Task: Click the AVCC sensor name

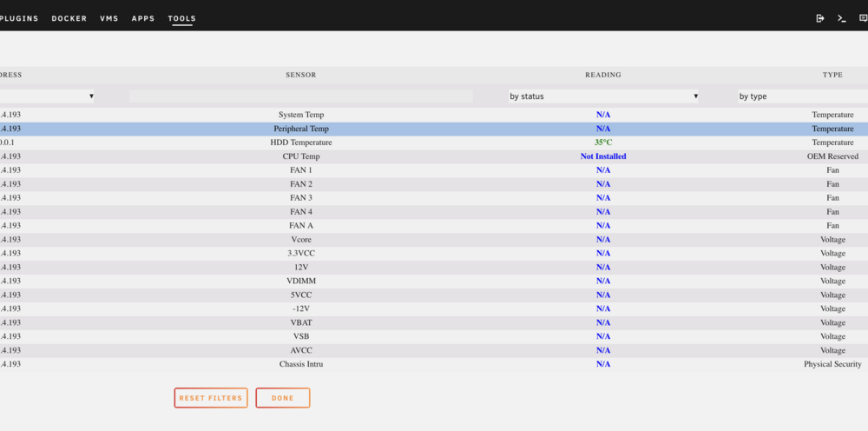Action: click(301, 350)
